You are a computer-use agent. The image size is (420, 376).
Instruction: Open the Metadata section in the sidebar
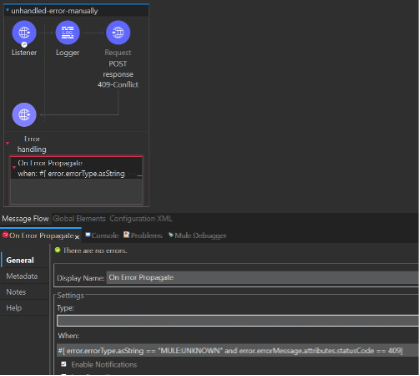[22, 276]
